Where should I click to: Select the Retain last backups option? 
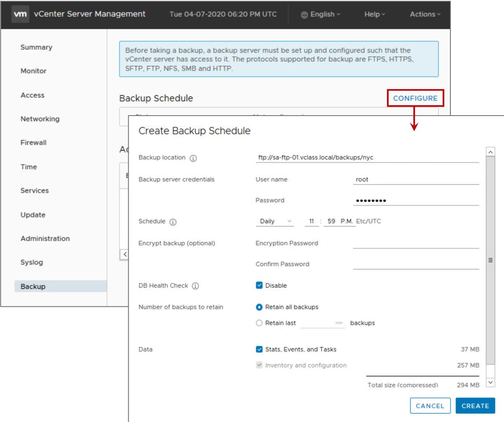tap(259, 323)
